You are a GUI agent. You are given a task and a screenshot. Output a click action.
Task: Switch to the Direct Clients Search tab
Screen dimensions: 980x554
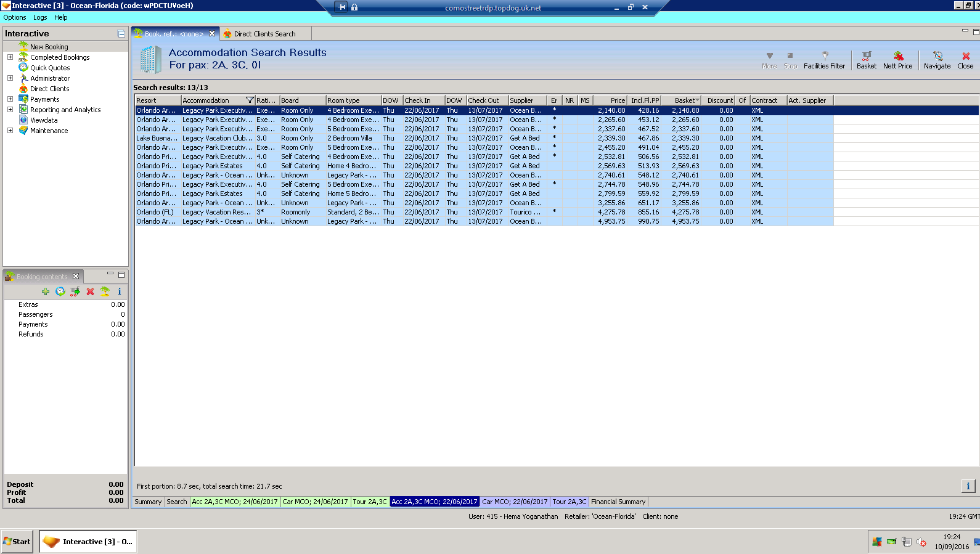(x=264, y=34)
